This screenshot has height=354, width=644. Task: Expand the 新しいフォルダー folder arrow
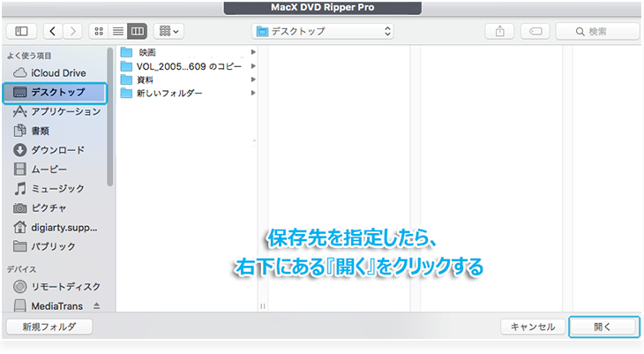click(x=253, y=93)
